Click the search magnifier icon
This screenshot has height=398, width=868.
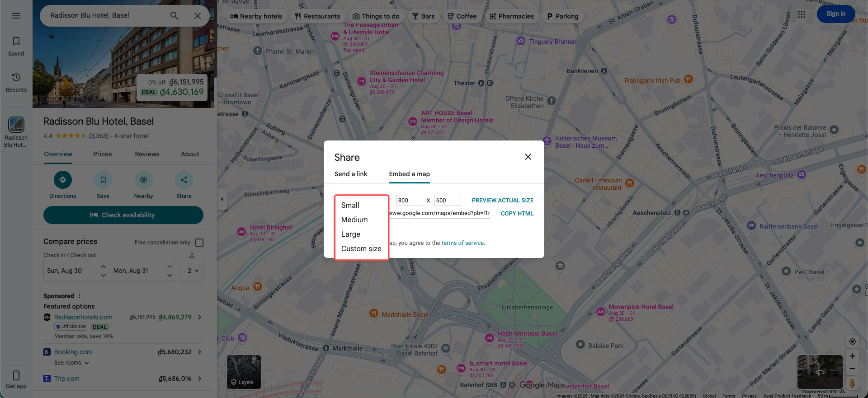click(174, 16)
